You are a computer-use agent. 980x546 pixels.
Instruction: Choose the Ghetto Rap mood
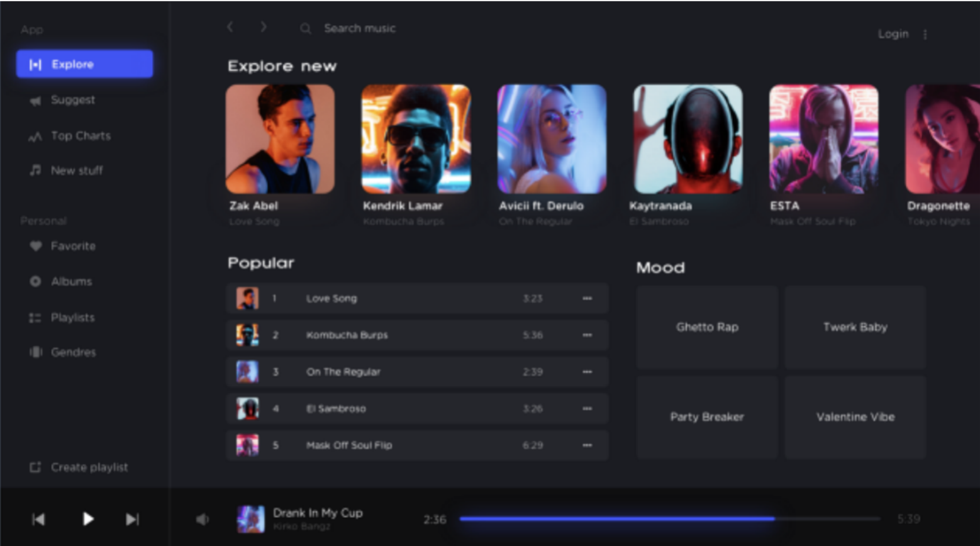pos(707,327)
